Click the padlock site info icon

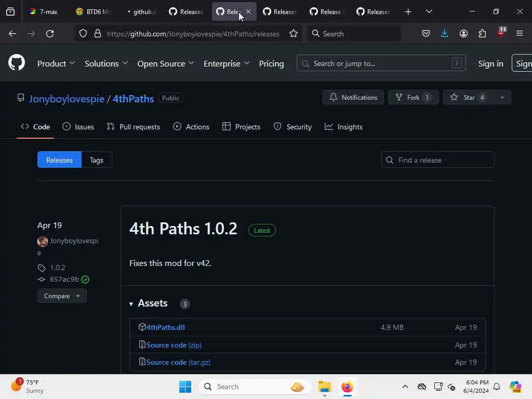pyautogui.click(x=98, y=34)
